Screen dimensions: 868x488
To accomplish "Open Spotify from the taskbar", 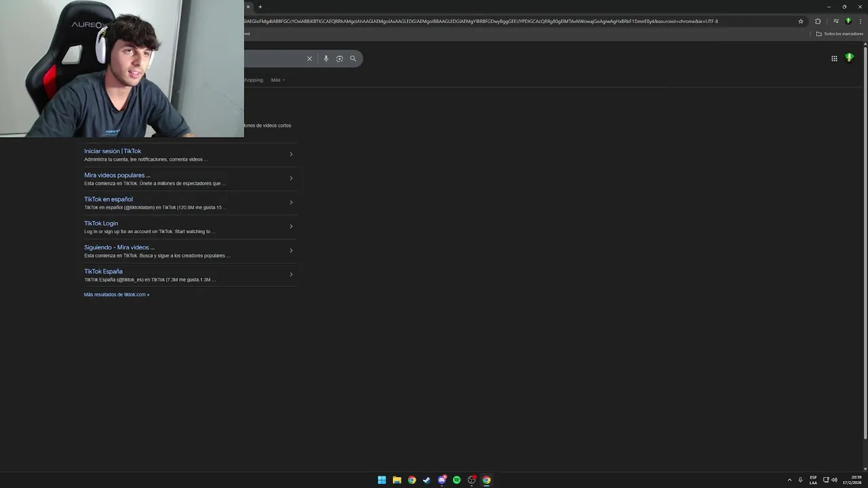I will coord(456,480).
